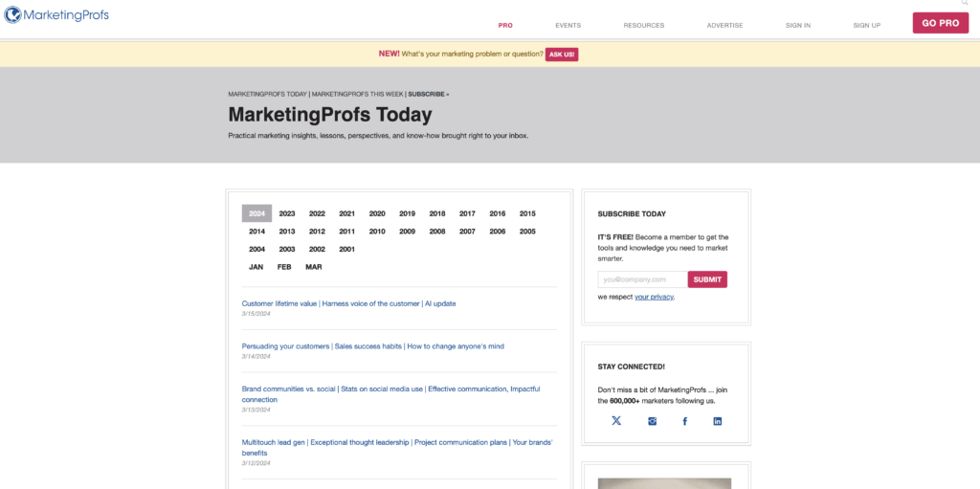Click the ASK US! button

562,55
